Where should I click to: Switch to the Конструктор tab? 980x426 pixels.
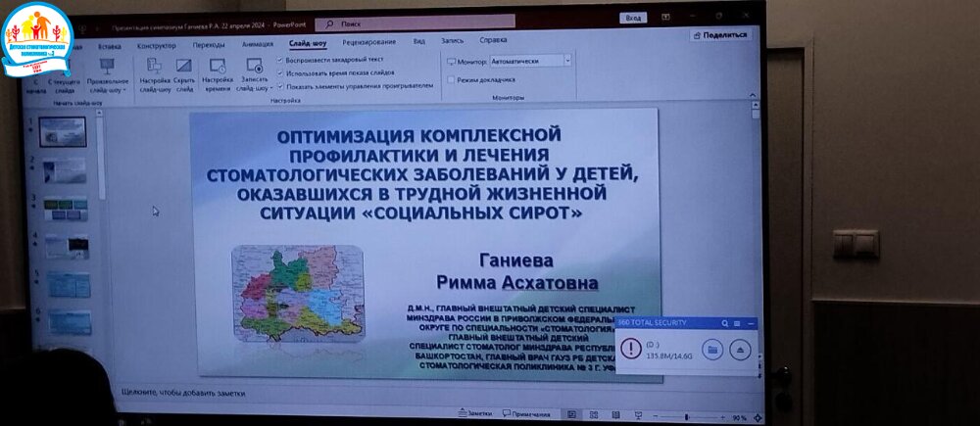pos(156,46)
